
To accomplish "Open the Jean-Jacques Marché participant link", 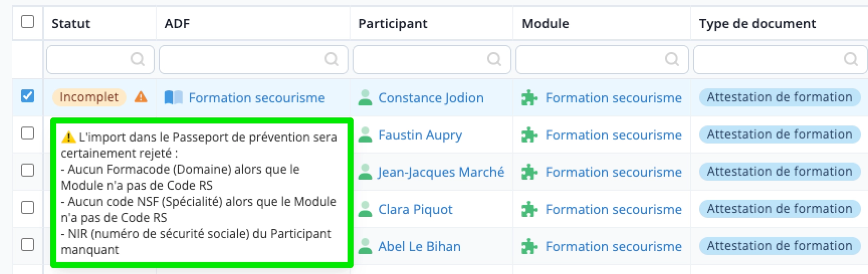I will coord(441,172).
